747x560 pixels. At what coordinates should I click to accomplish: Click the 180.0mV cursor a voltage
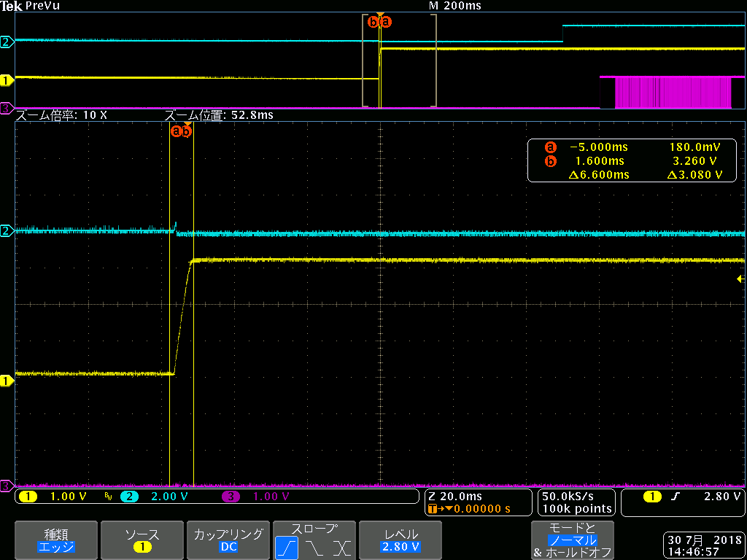tap(695, 147)
